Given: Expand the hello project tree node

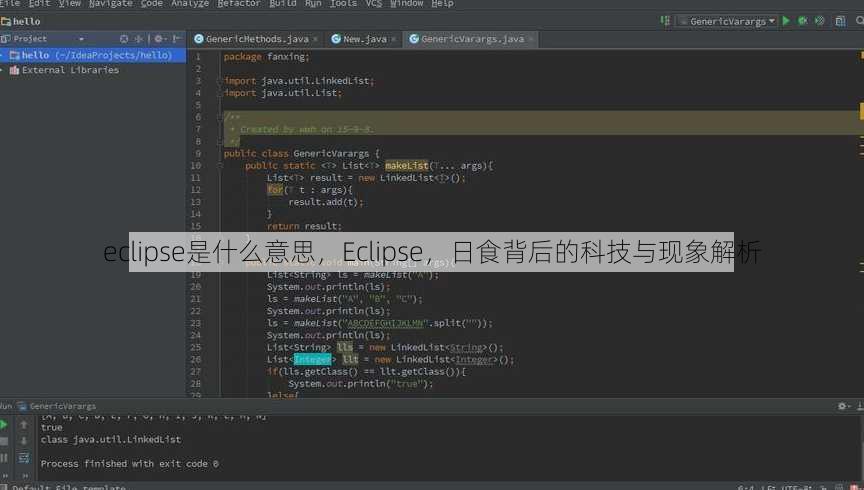Looking at the screenshot, I should [x=2, y=55].
